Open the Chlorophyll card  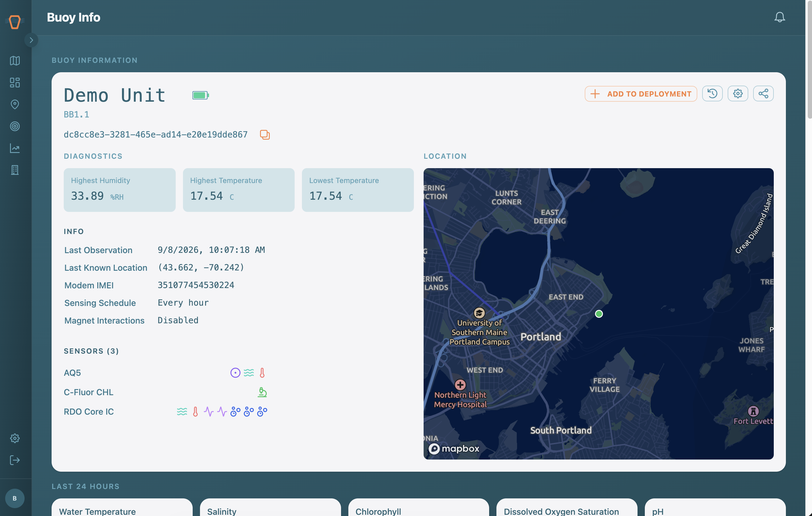419,508
